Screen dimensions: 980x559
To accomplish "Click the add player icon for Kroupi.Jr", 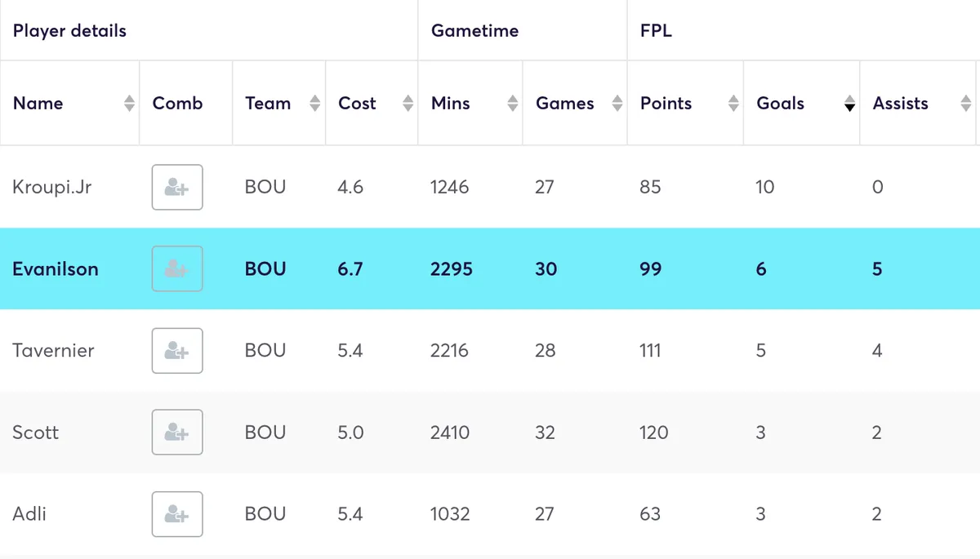I will [x=177, y=187].
